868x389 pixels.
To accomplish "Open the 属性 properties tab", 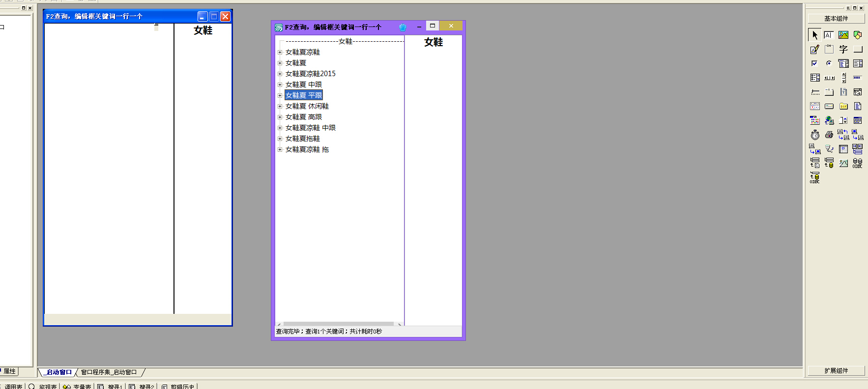I will (x=10, y=371).
